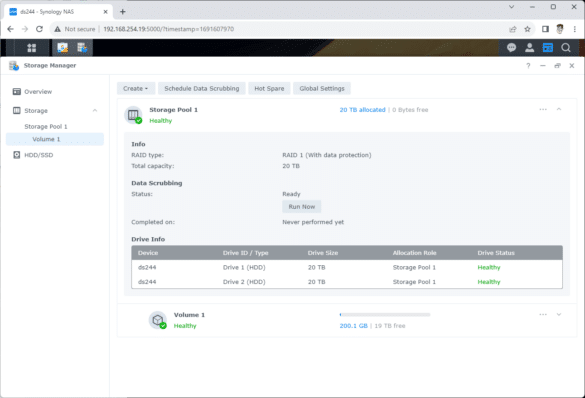Bookmark this page with the star icon
Screen dimensions: 585x398
coord(527,29)
